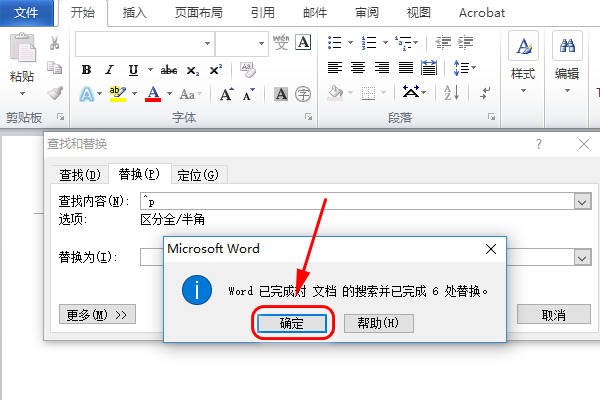Open the font name dropdown
This screenshot has height=400, width=600.
207,43
